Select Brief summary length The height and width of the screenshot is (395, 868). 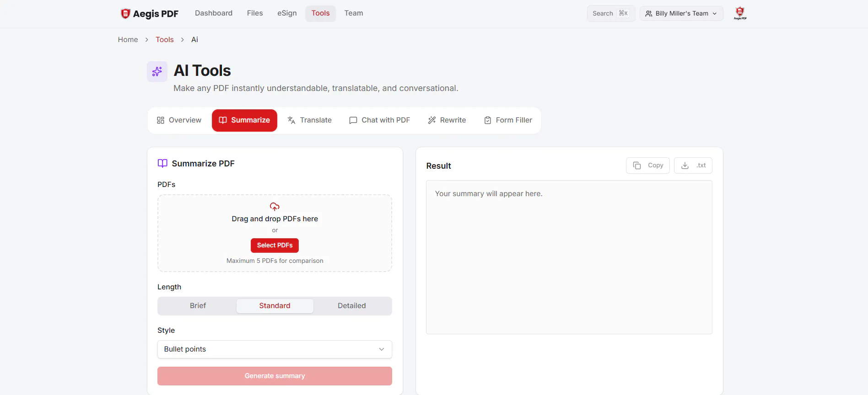[198, 306]
